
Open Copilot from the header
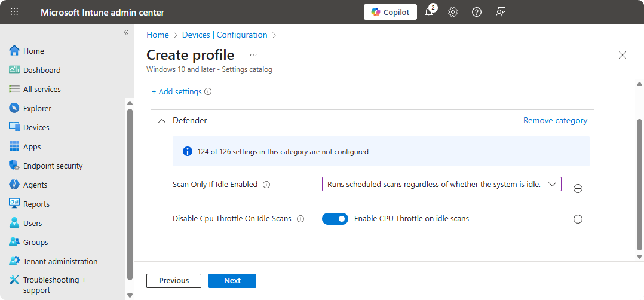pos(390,12)
